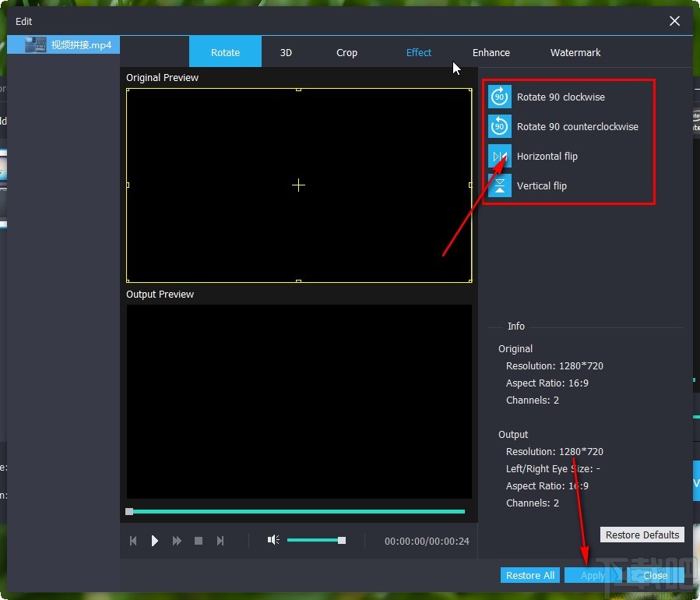Click the Vertical flip label
The height and width of the screenshot is (600, 700).
point(541,185)
